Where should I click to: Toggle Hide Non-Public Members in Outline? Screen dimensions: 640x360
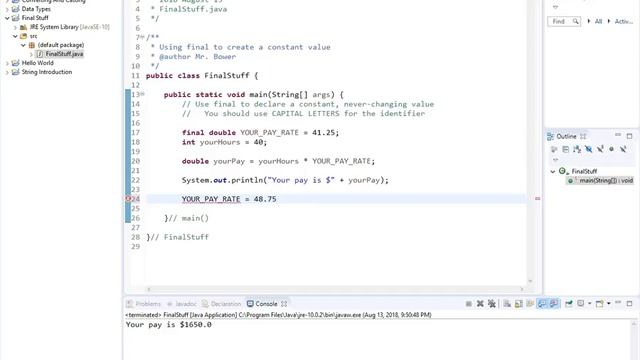[x=611, y=149]
